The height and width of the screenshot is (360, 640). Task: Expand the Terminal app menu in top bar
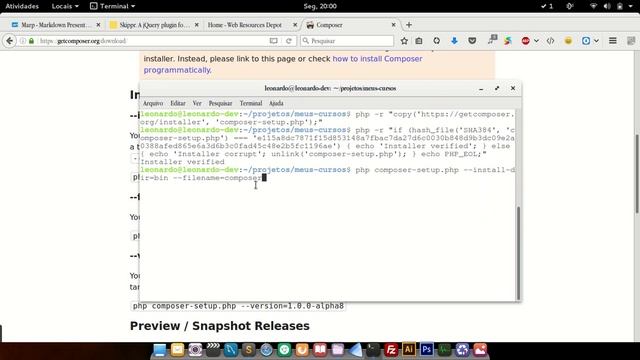[x=112, y=6]
